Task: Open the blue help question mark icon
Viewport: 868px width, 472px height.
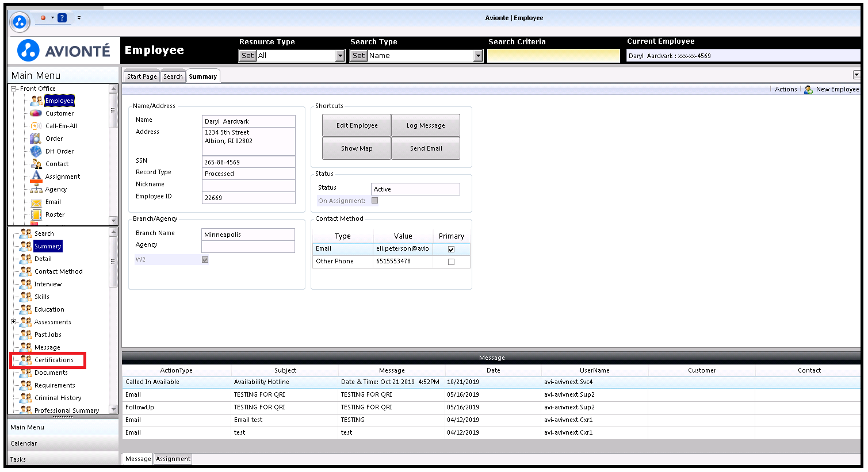Action: pos(62,18)
